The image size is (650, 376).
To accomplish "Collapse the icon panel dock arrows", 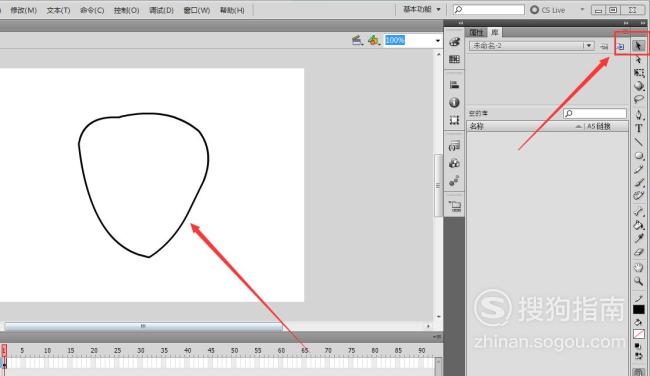I will (461, 23).
